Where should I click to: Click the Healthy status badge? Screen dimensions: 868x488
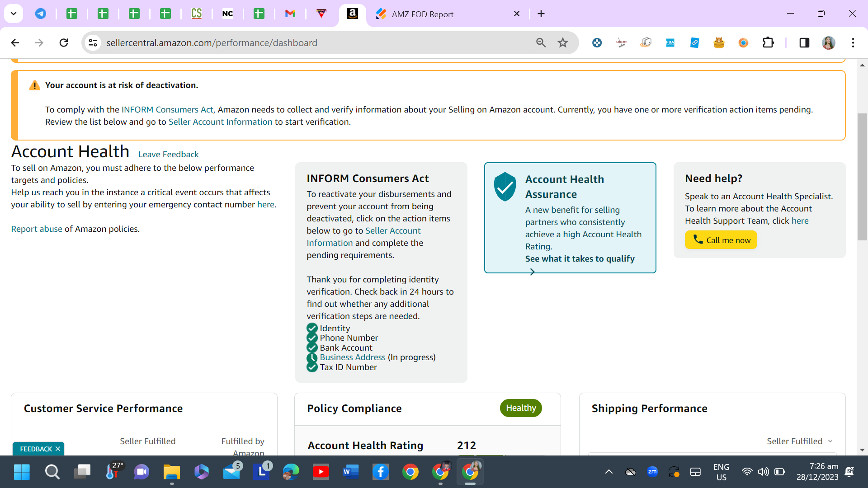point(521,408)
